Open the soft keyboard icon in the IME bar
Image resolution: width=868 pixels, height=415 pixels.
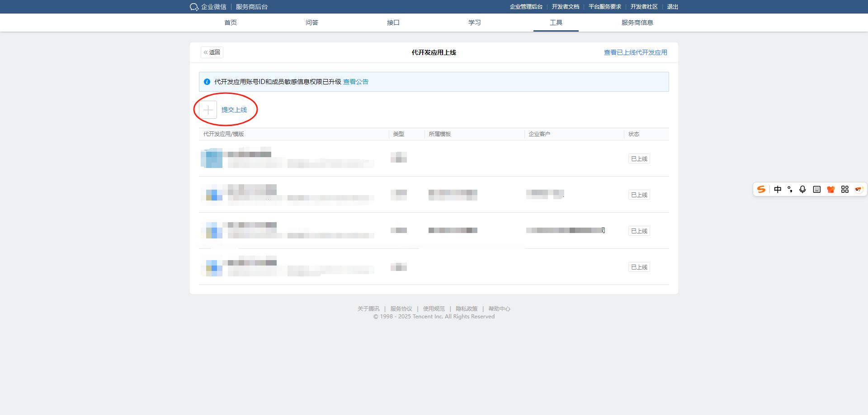pos(816,189)
